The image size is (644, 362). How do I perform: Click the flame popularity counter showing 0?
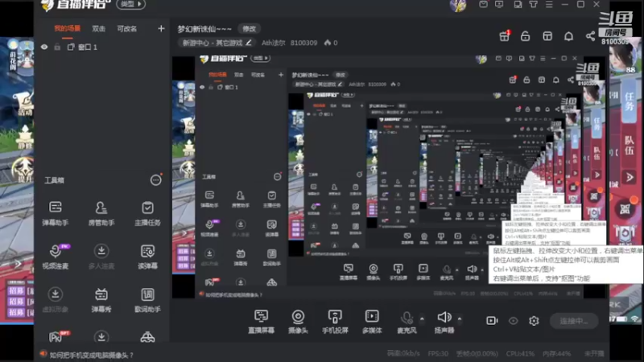(x=331, y=43)
